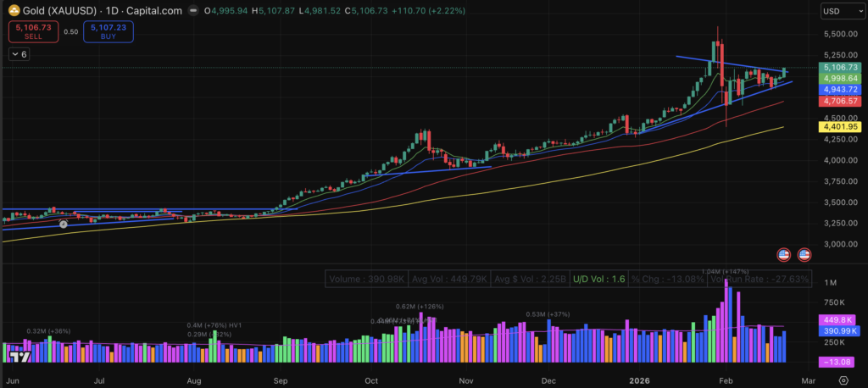Click the circled marker on the trendline near July
868x388 pixels.
(63, 224)
